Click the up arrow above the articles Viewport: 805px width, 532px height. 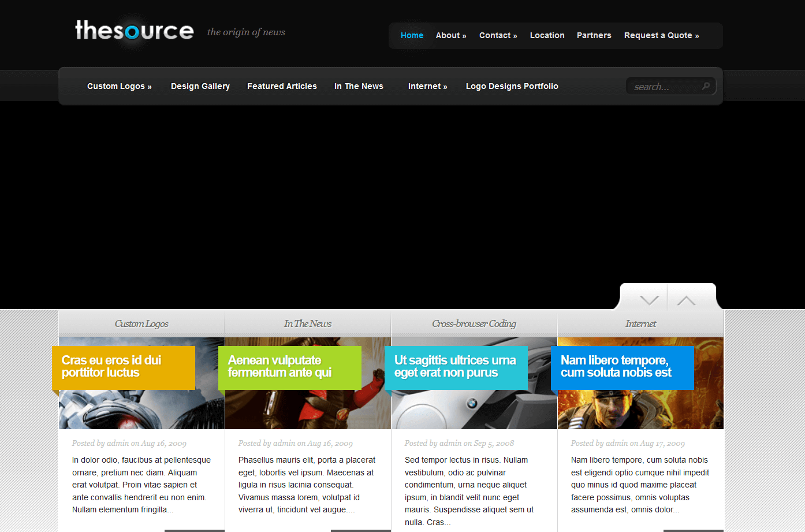[686, 300]
